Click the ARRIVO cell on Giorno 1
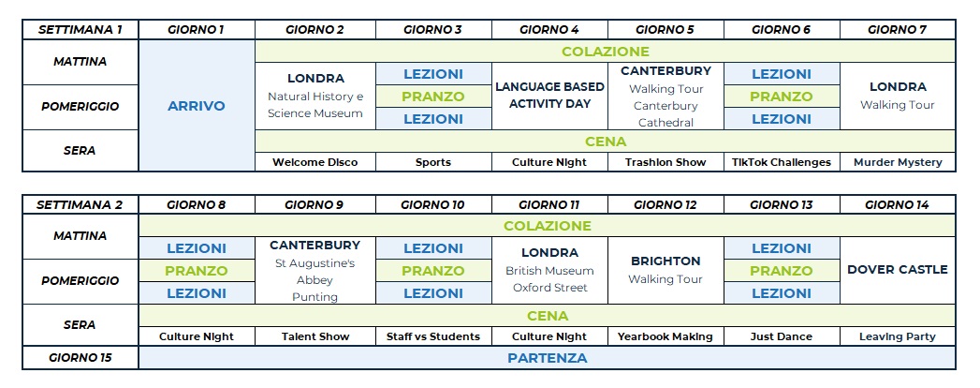 [197, 106]
